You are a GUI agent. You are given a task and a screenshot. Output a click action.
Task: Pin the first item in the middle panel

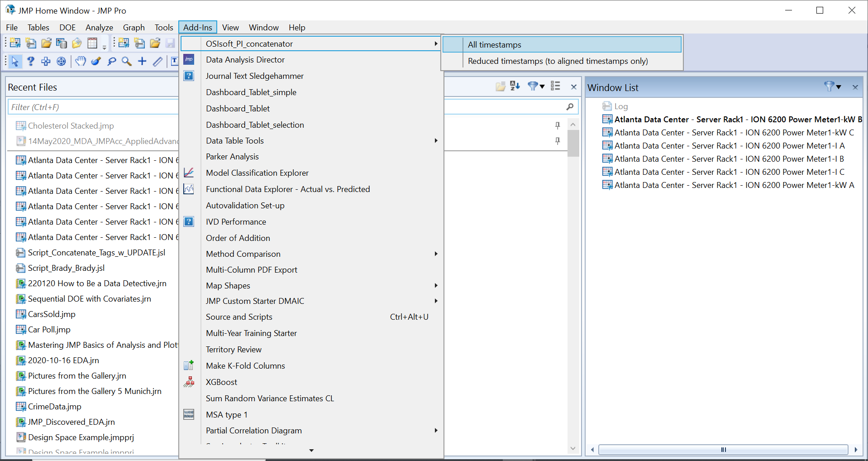coord(558,125)
